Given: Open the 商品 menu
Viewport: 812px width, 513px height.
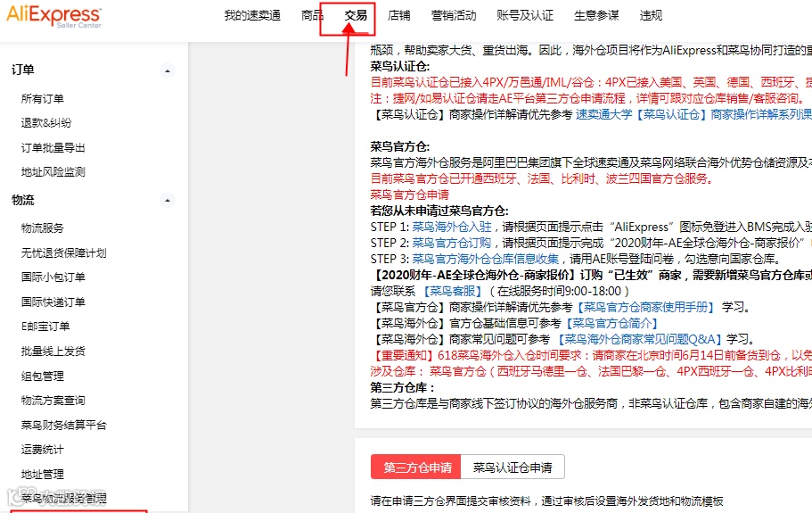Looking at the screenshot, I should [x=312, y=15].
